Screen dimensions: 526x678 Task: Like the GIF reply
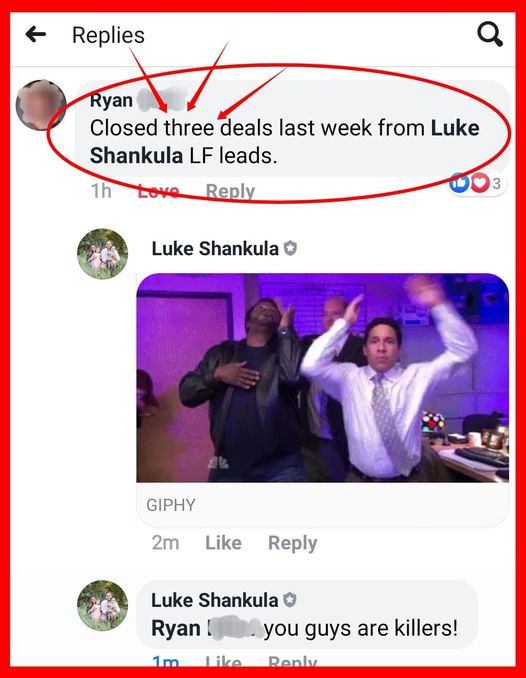pyautogui.click(x=223, y=543)
